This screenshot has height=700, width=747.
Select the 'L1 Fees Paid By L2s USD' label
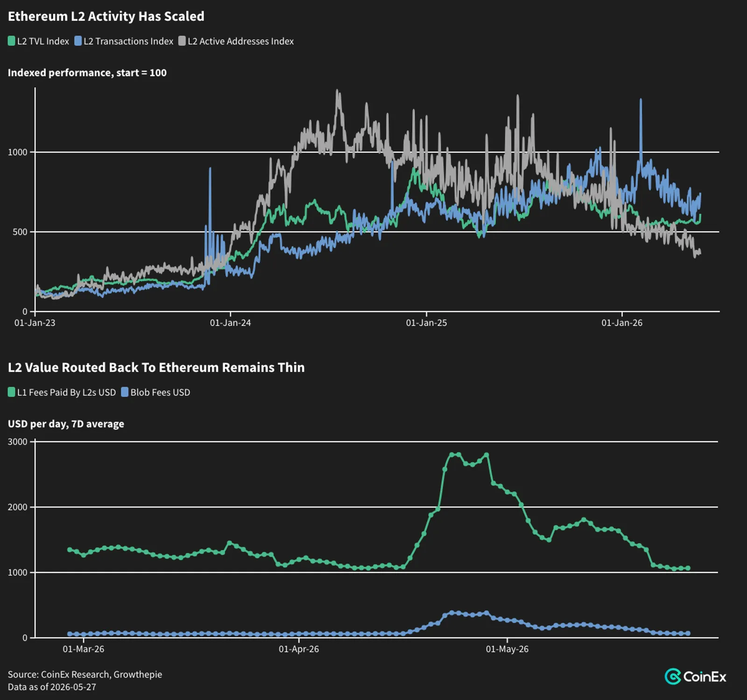point(66,392)
